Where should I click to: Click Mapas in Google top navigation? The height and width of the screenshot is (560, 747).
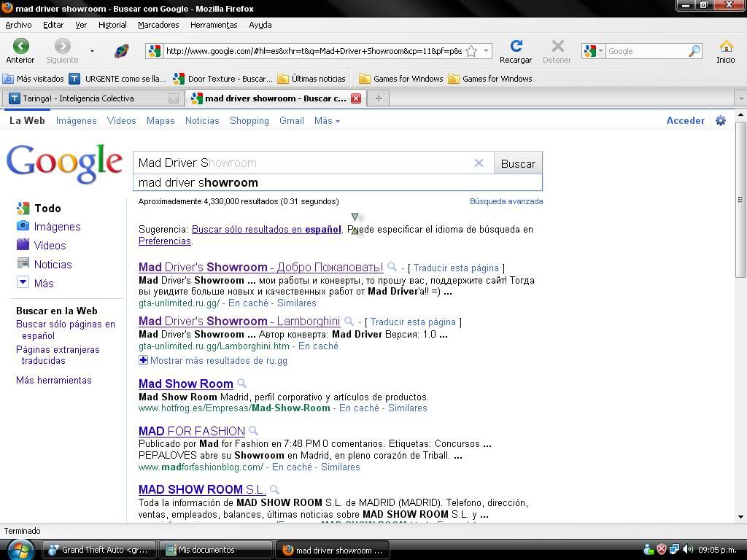tap(160, 121)
